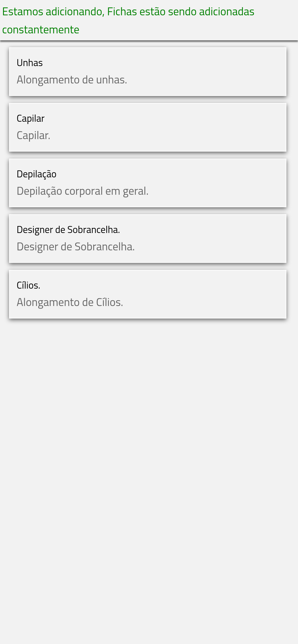Click the gray "Capilar." subtitle text

pos(33,136)
